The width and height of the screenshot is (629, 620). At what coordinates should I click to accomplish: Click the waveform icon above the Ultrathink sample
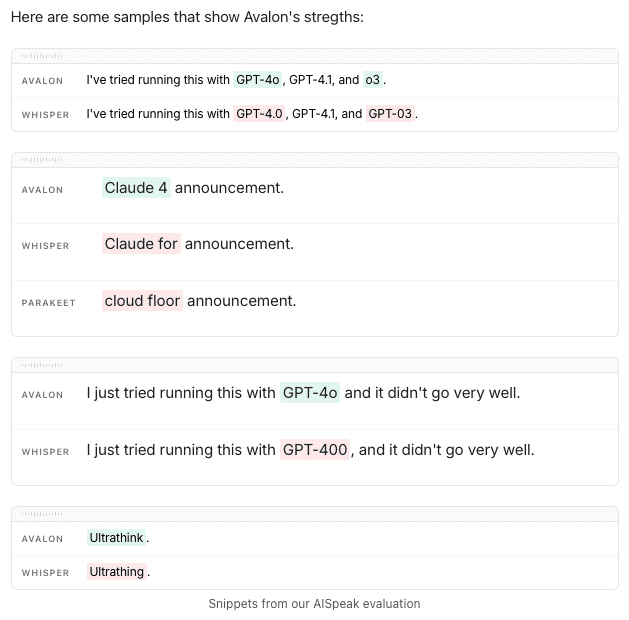tap(41, 514)
